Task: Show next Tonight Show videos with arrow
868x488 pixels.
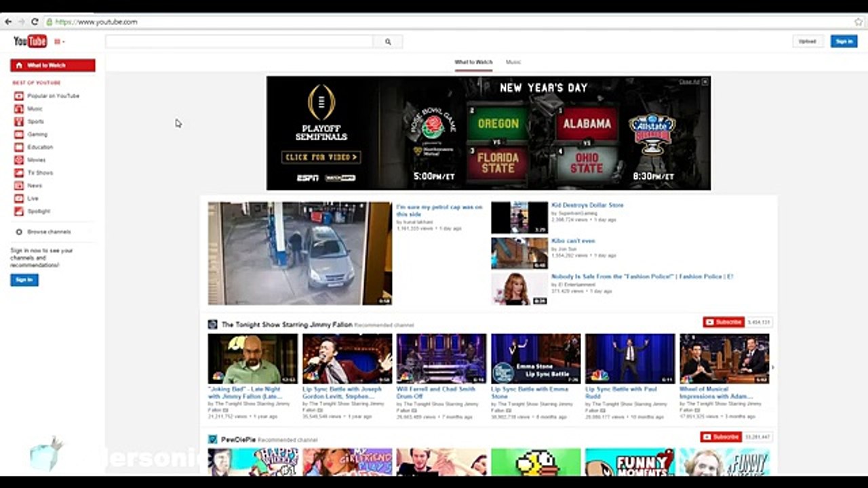Action: pos(772,367)
